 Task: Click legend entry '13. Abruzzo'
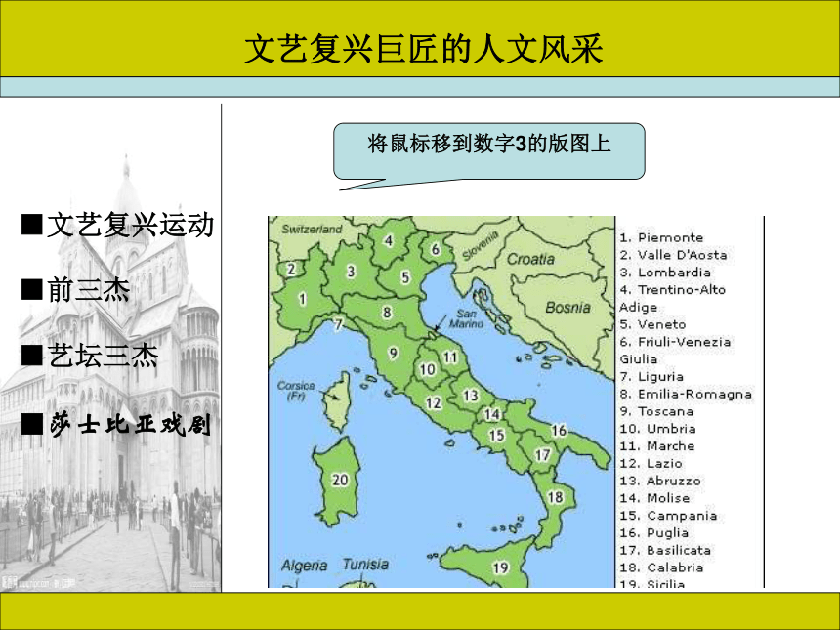click(x=660, y=481)
